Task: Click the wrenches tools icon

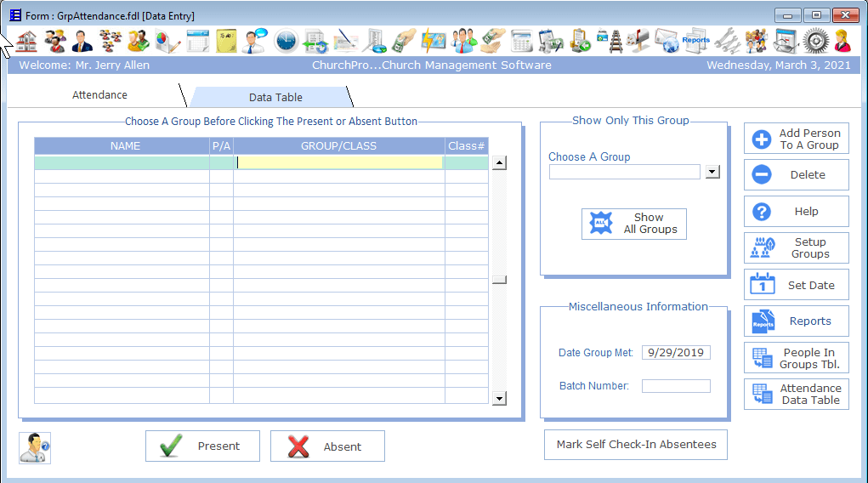Action: click(727, 42)
